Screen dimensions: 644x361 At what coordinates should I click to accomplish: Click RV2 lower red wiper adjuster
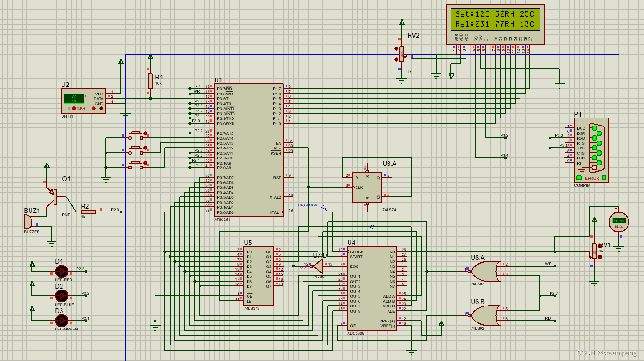click(x=396, y=60)
